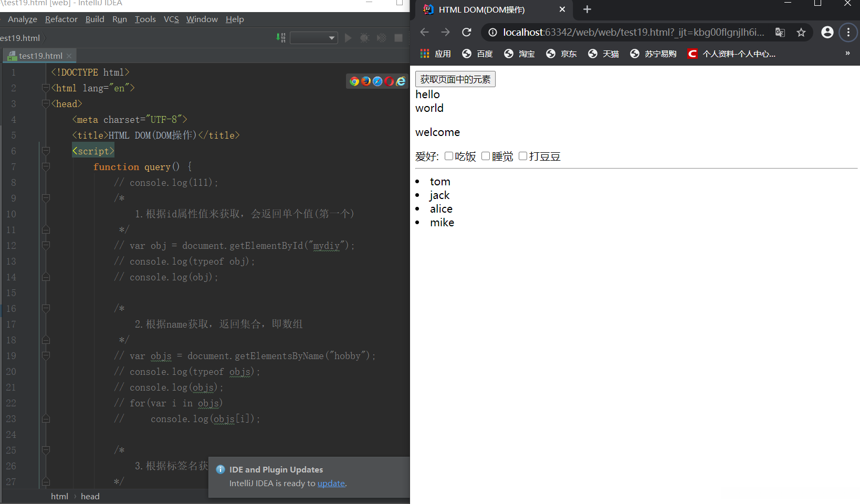Open the Window menu
Image resolution: width=860 pixels, height=504 pixels.
[202, 19]
